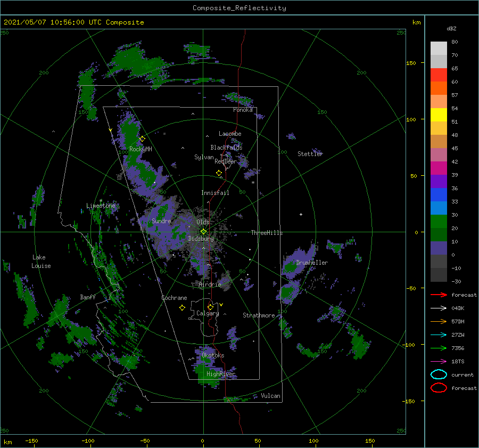Click yellow diamond marker beside RockyMH

coord(142,139)
